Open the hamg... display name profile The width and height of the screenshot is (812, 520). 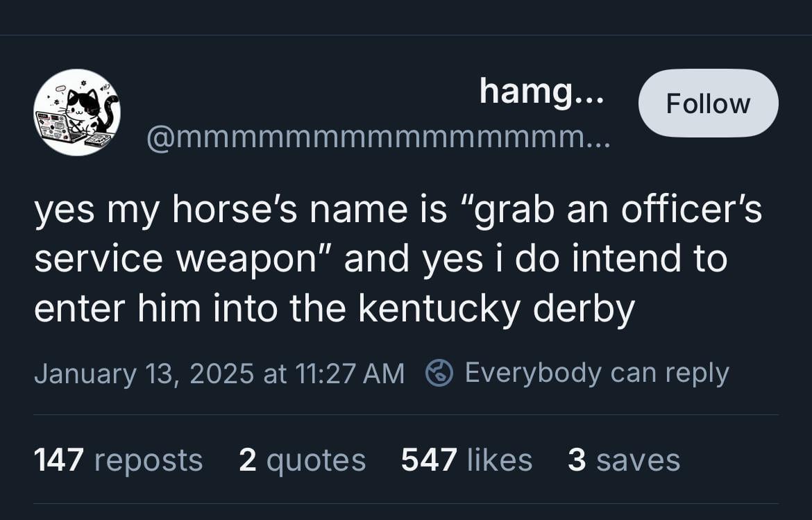pyautogui.click(x=541, y=92)
